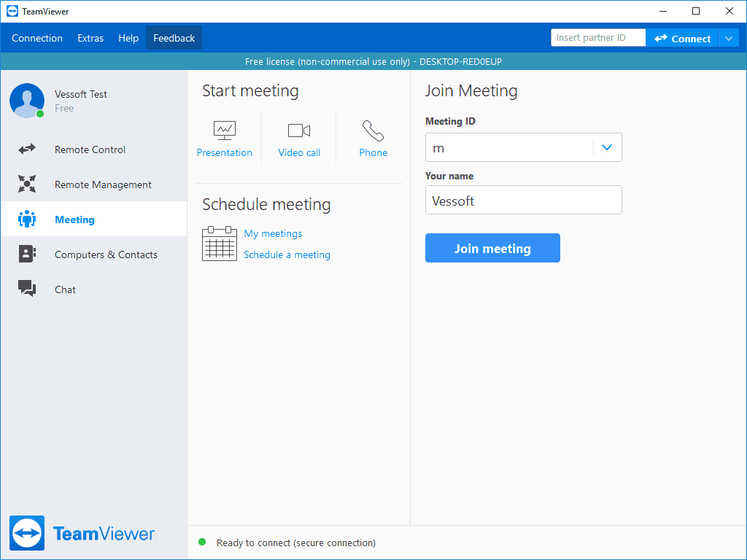Start a Video call via camera icon
The image size is (747, 560).
click(x=299, y=131)
